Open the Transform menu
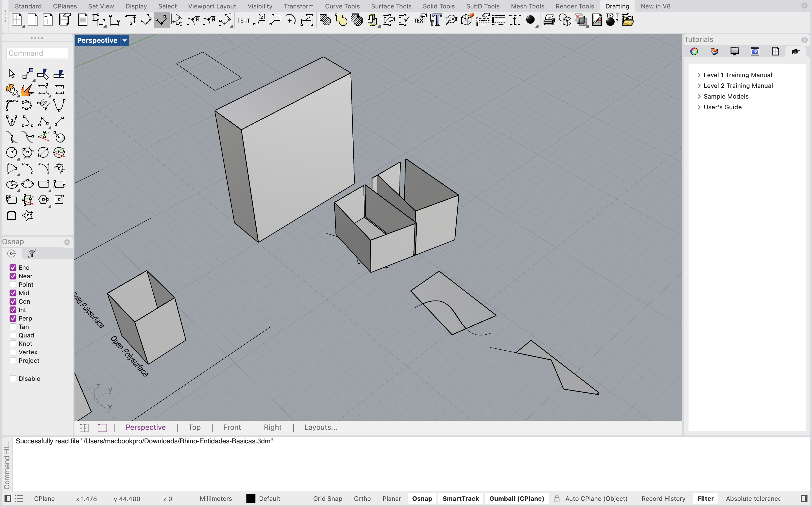 (x=299, y=6)
